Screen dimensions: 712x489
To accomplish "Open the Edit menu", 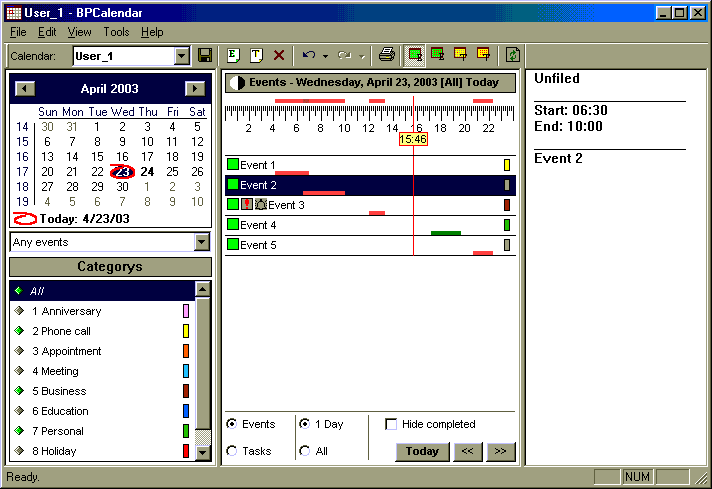I will coord(47,32).
